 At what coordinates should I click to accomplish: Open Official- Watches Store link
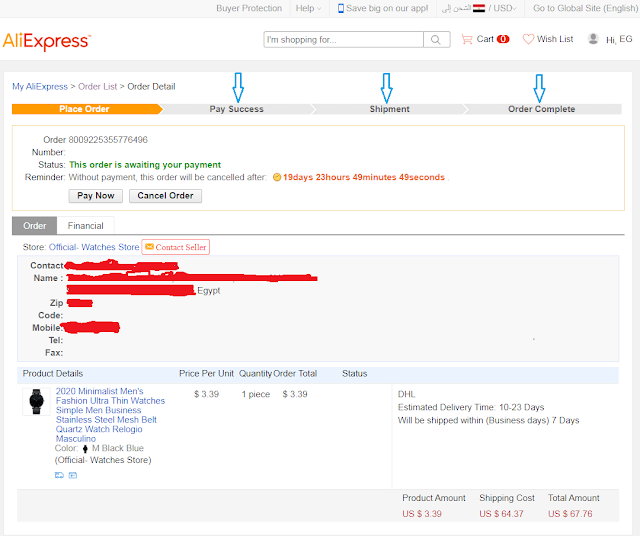(94, 247)
